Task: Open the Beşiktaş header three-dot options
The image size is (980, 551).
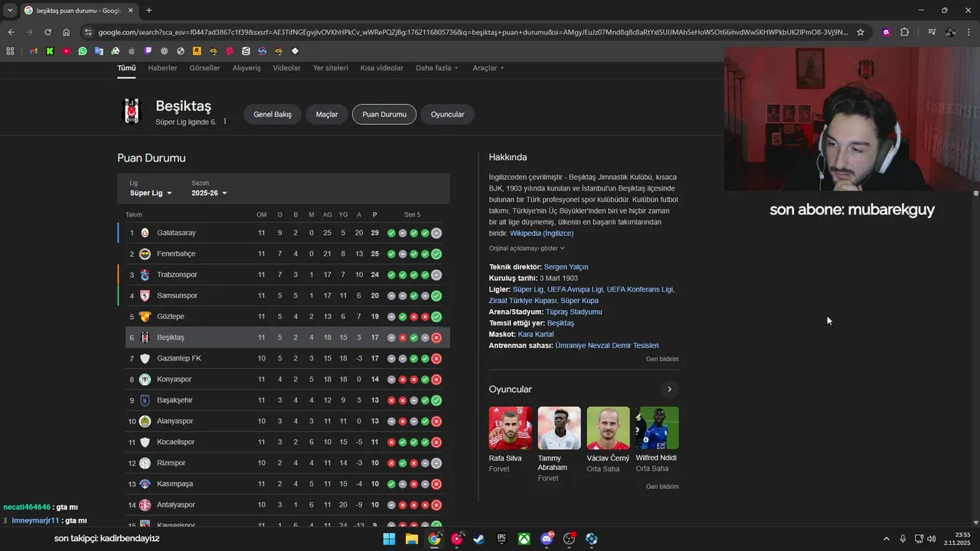Action: pos(225,122)
